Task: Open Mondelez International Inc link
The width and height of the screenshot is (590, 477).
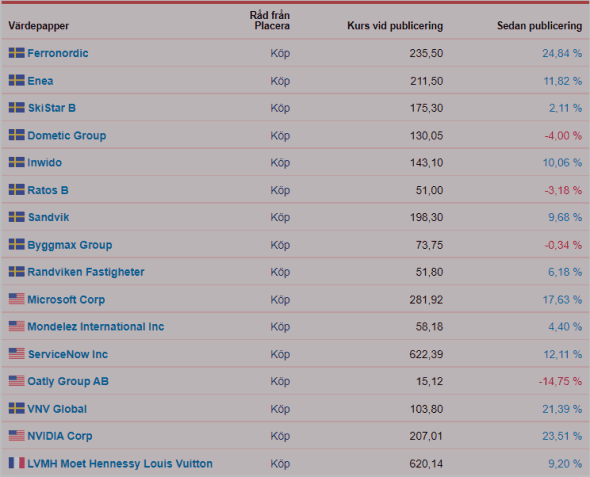Action: point(96,327)
